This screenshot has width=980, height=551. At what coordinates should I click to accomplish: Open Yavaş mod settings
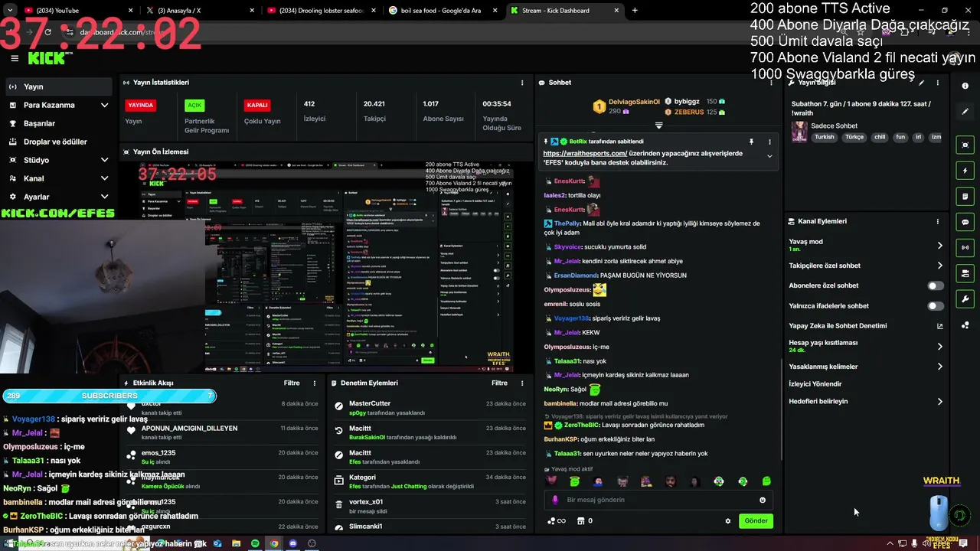pyautogui.click(x=865, y=245)
